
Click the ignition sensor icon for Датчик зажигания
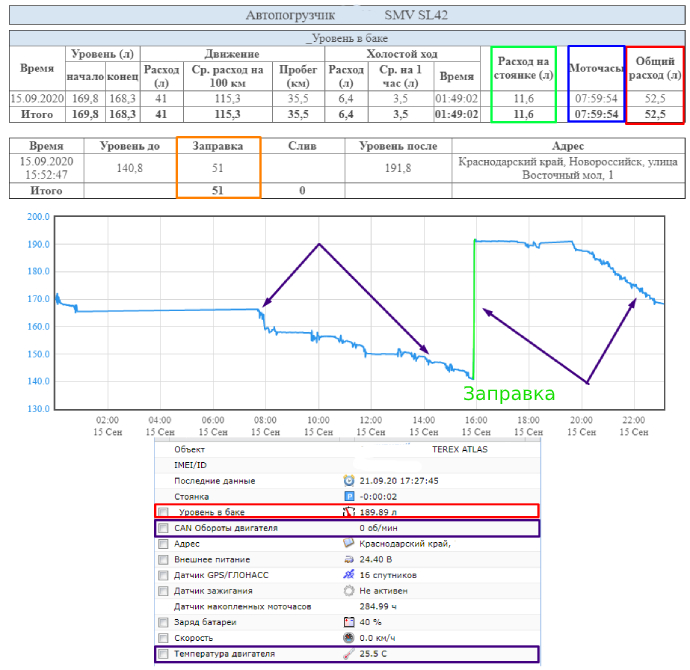[x=349, y=591]
